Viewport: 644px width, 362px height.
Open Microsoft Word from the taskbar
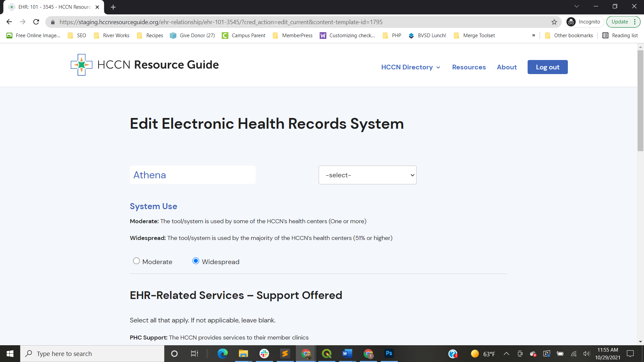pos(347,354)
